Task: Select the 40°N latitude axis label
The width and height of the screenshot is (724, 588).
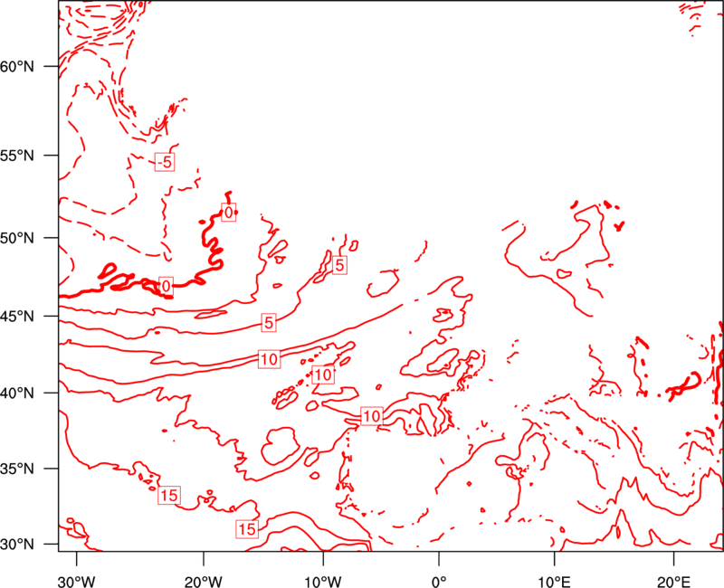Action: pyautogui.click(x=17, y=394)
